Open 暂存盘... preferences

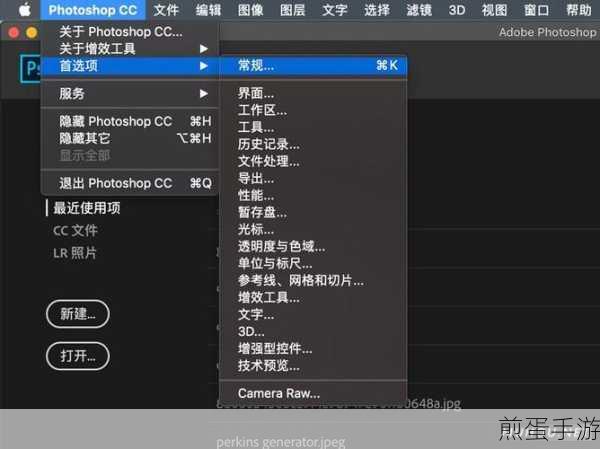click(x=313, y=212)
